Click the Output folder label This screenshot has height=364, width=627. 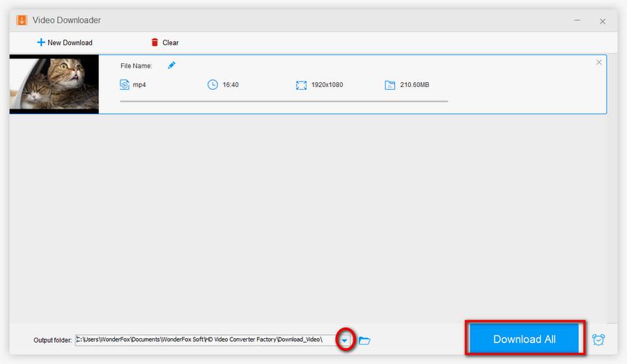(53, 340)
